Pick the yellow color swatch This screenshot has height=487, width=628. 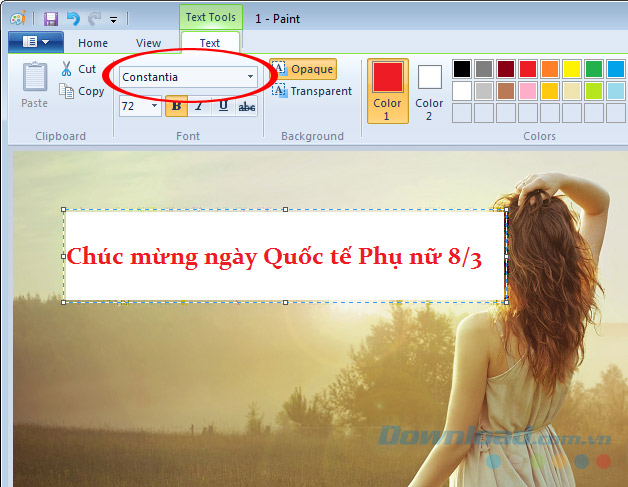click(572, 69)
